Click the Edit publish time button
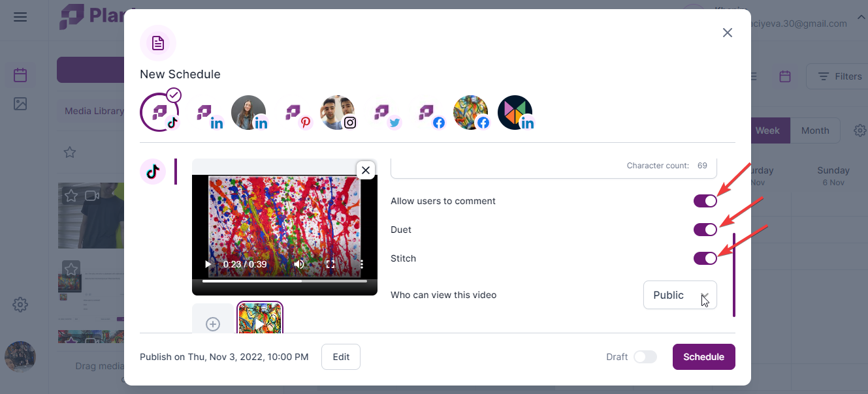 (x=341, y=357)
